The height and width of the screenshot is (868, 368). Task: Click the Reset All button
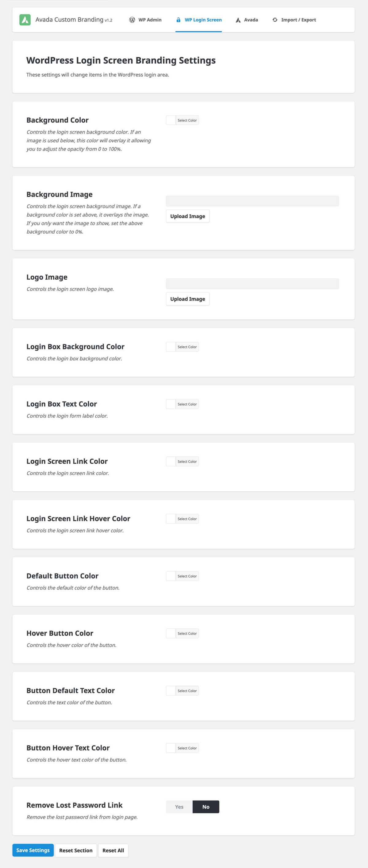(113, 850)
